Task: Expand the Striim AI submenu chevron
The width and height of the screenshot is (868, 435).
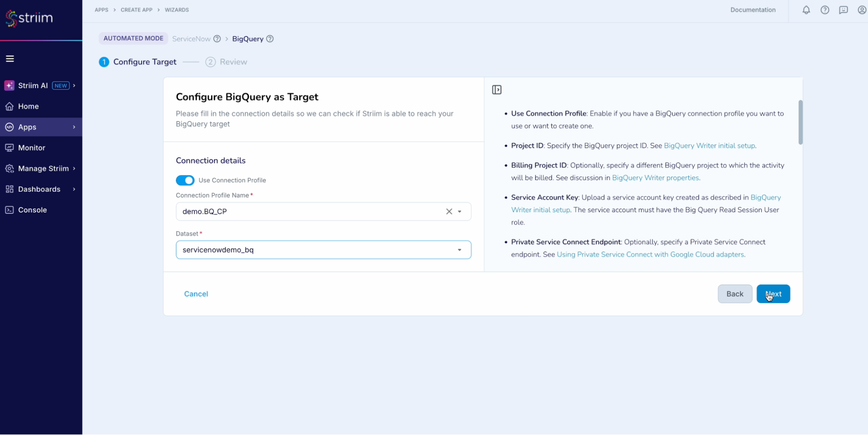Action: (x=74, y=86)
